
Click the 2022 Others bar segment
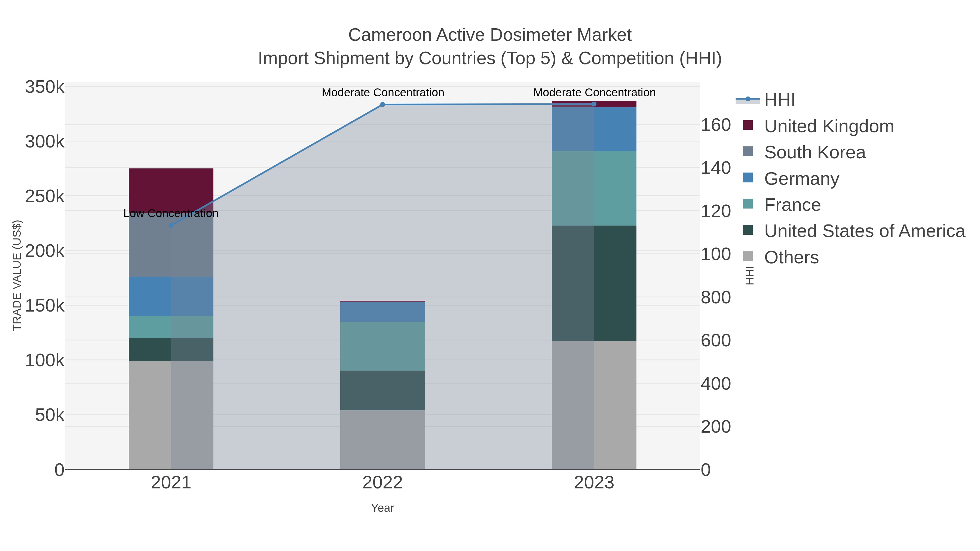tap(383, 440)
